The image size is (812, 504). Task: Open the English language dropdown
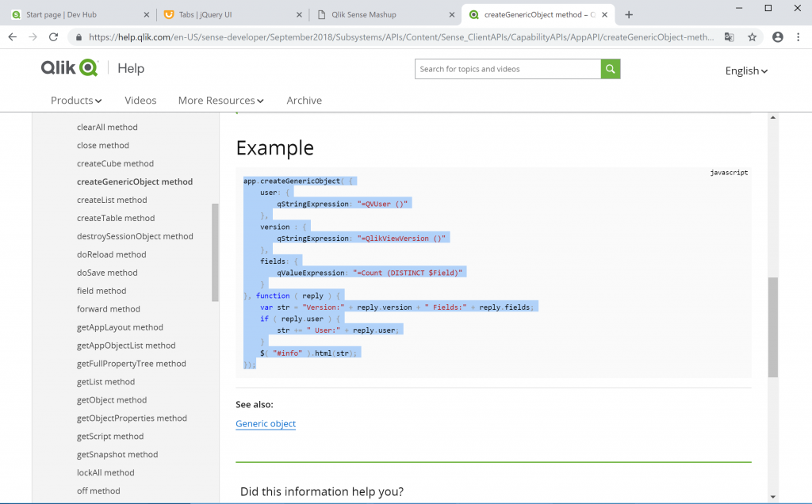point(745,71)
